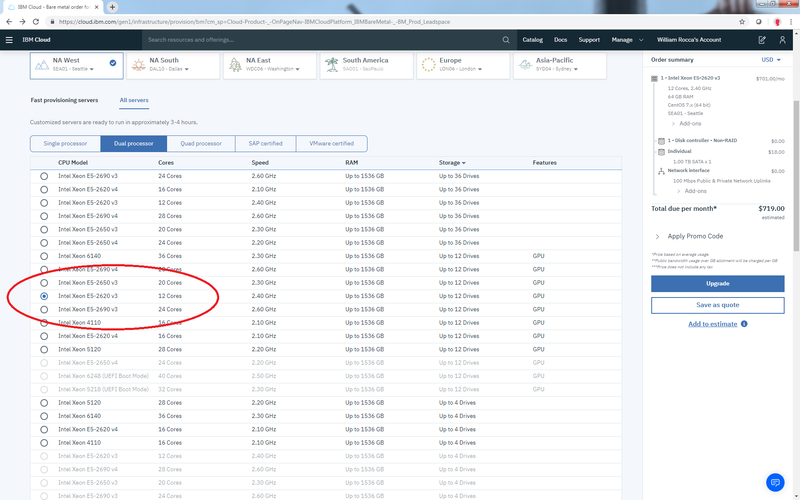Image resolution: width=800 pixels, height=500 pixels.
Task: Select Intel Xeon 6140 with 4 drives radio
Action: (x=44, y=416)
